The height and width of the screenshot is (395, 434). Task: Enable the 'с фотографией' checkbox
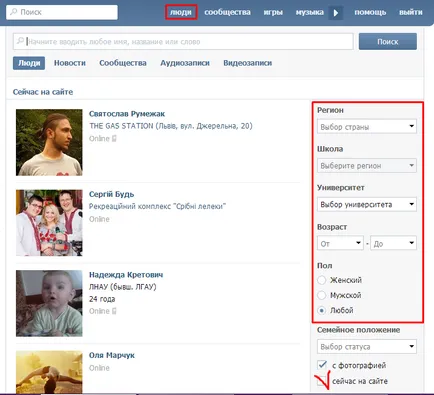(322, 365)
